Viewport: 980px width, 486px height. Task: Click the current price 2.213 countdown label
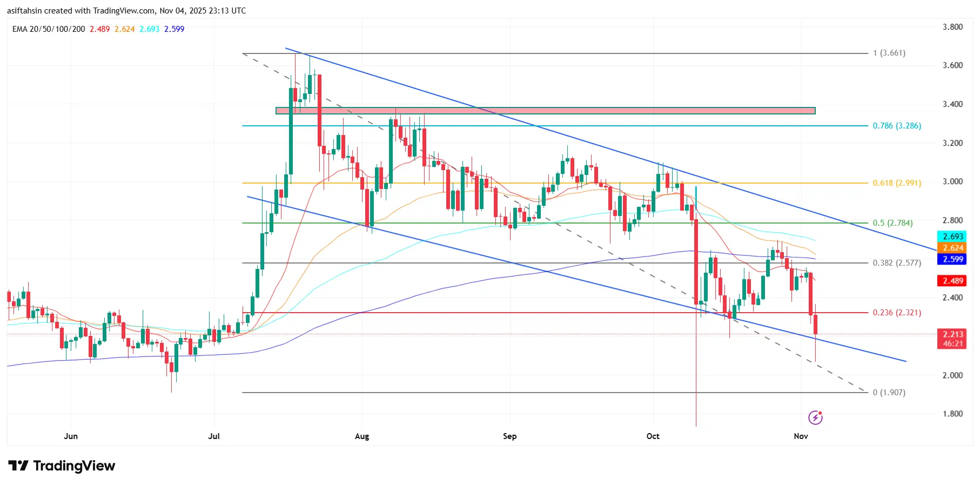point(953,339)
